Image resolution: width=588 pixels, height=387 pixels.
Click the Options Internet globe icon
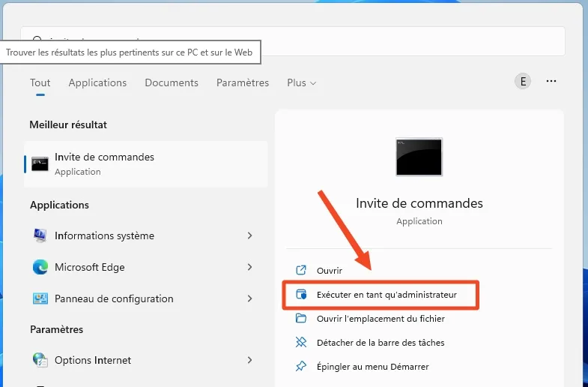point(40,360)
